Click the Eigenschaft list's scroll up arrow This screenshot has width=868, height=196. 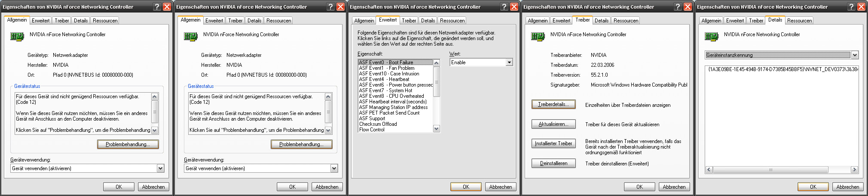[x=437, y=63]
